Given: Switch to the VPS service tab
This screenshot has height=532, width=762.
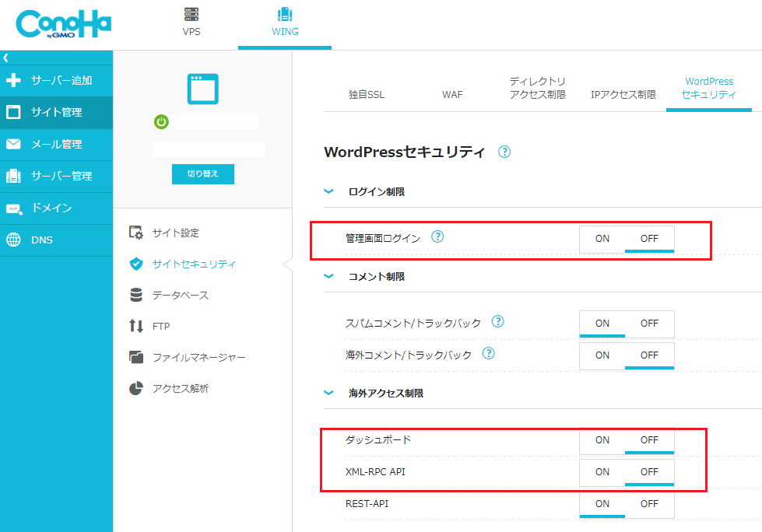Looking at the screenshot, I should pyautogui.click(x=191, y=23).
